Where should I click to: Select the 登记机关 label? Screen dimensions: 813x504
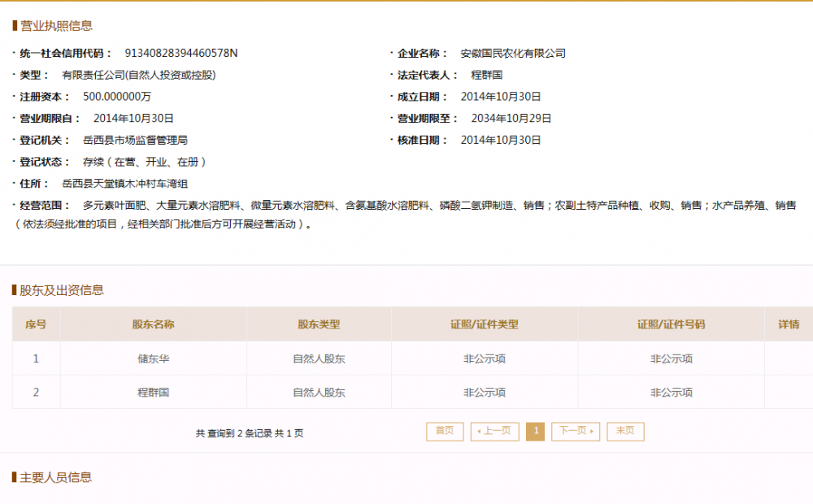coord(45,141)
